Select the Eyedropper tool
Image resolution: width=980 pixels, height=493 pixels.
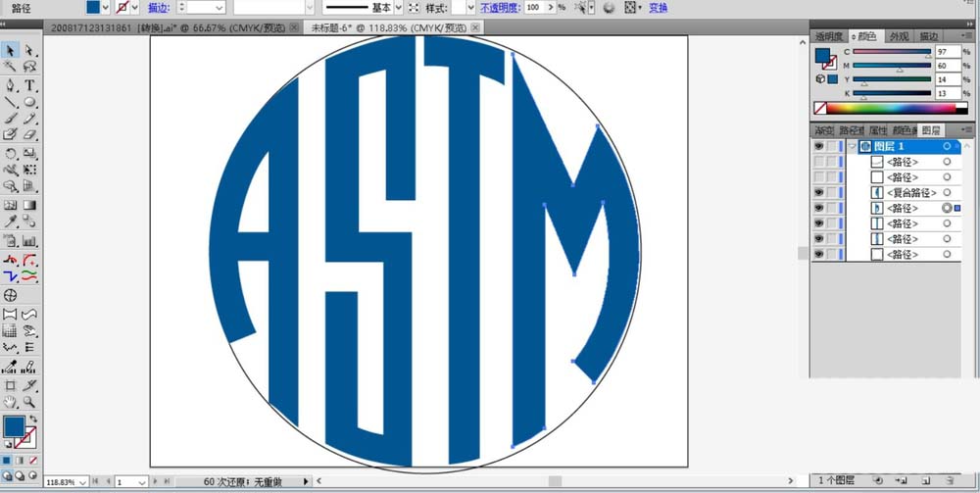[11, 222]
